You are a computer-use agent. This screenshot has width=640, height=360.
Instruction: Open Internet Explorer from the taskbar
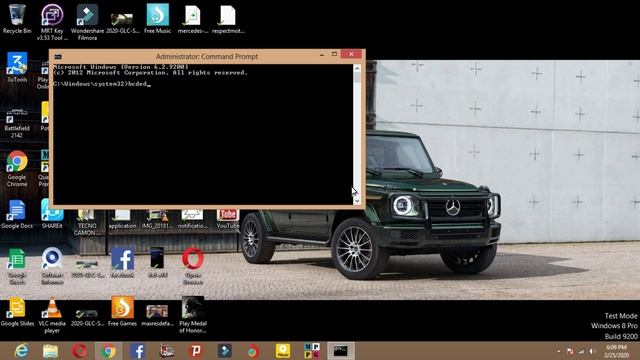[x=21, y=351]
